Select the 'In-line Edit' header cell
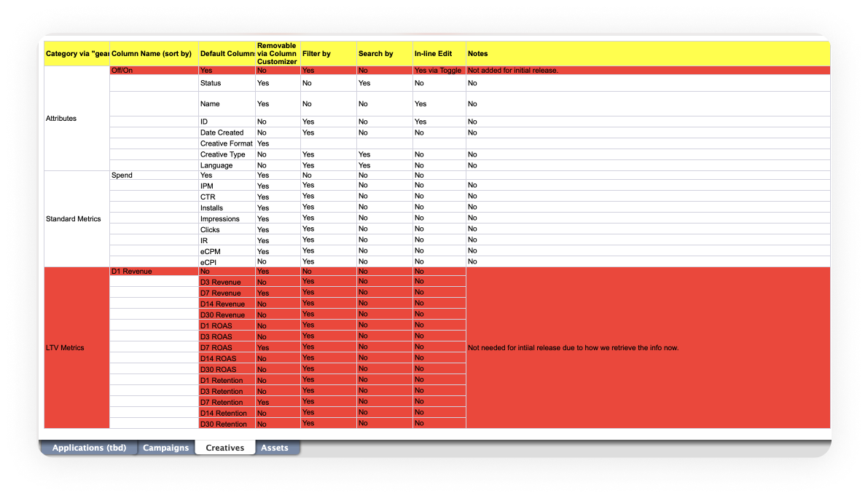Viewport: 868px width, 498px height. click(x=439, y=54)
